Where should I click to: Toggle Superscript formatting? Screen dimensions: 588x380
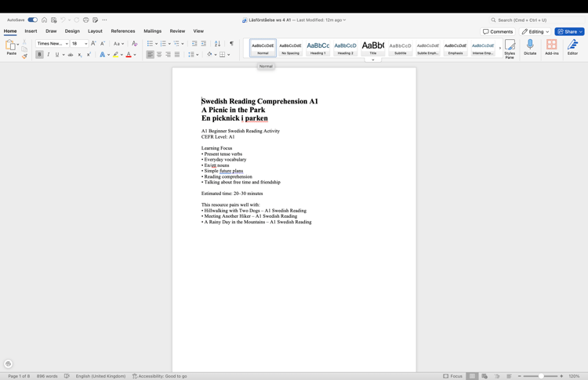[x=89, y=55]
